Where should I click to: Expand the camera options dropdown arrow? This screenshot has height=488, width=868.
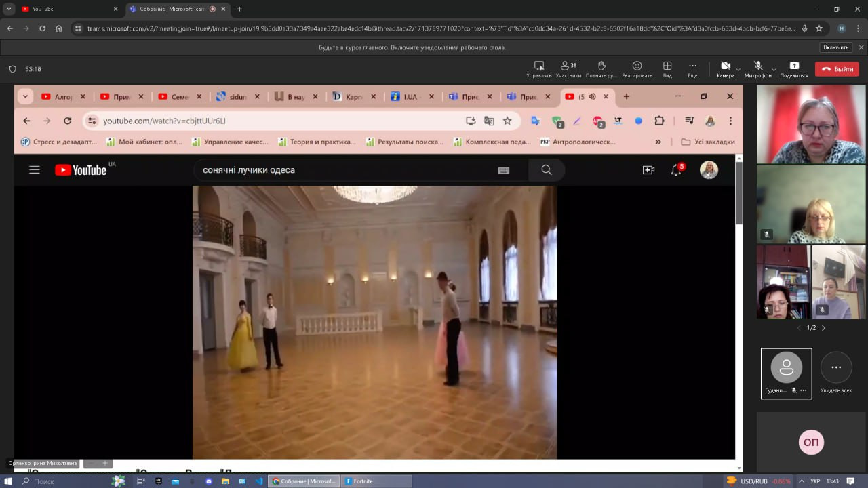click(x=738, y=69)
